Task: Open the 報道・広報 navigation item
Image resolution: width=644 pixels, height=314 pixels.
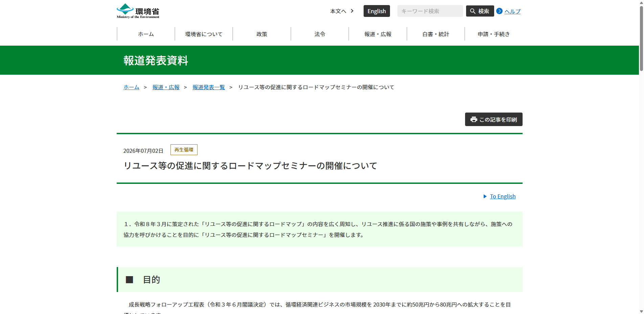Action: (378, 34)
